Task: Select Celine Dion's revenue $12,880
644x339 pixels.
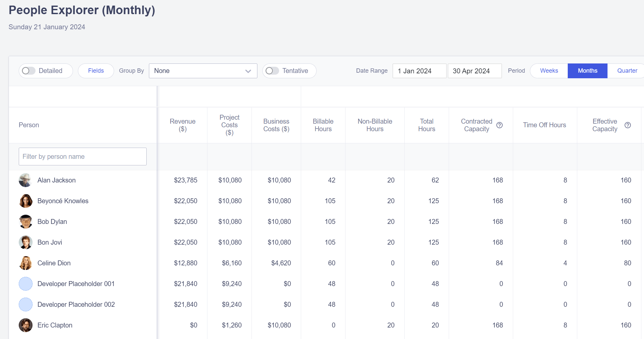Action: point(186,263)
